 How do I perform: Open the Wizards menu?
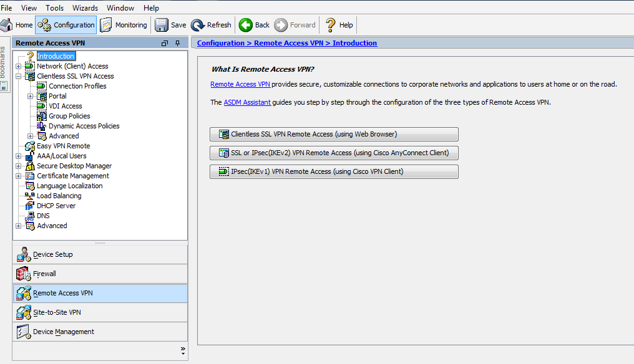click(85, 7)
